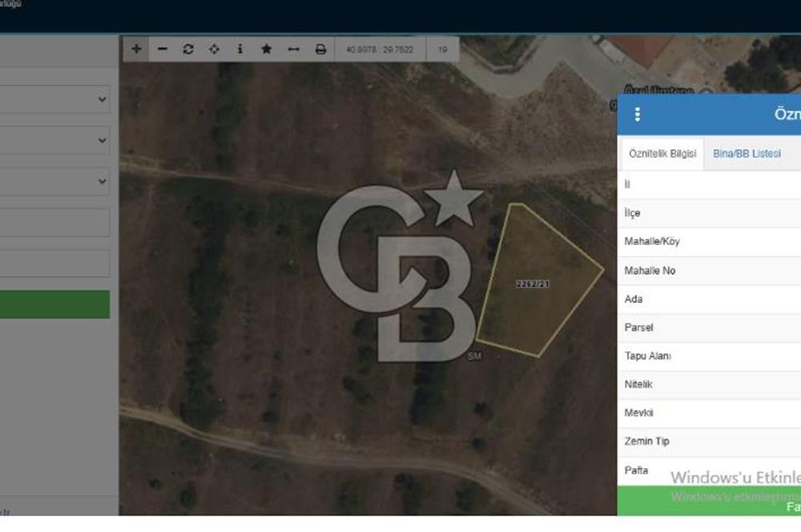Image resolution: width=801 pixels, height=532 pixels.
Task: Zoom out with the minus icon
Action: click(163, 49)
